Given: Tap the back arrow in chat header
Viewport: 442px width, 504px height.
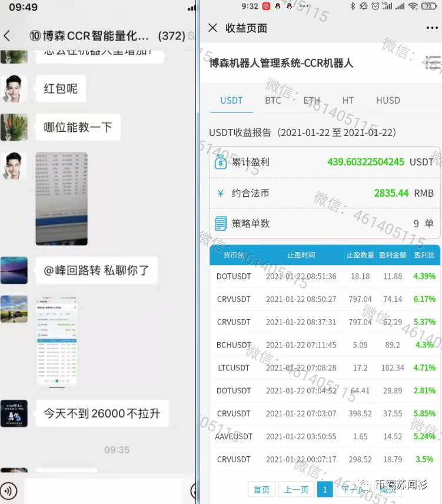Looking at the screenshot, I should click(7, 36).
